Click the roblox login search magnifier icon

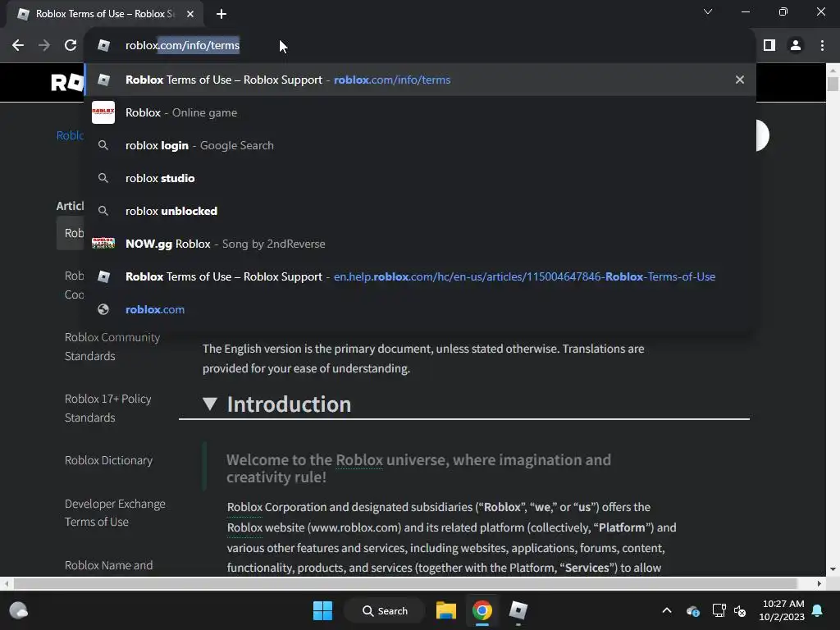[x=103, y=145]
